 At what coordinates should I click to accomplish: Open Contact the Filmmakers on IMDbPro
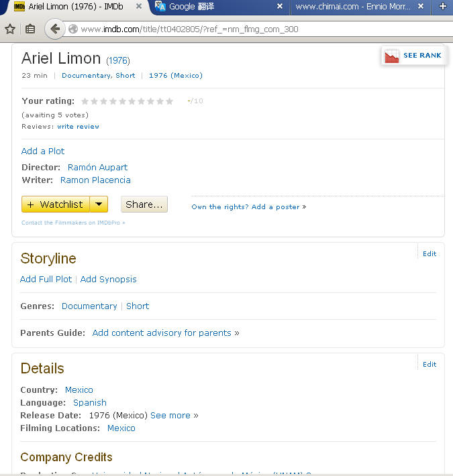[73, 223]
